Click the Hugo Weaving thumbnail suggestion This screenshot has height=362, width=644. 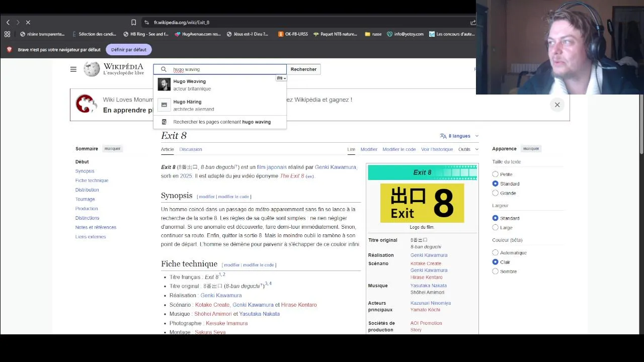[x=164, y=84]
